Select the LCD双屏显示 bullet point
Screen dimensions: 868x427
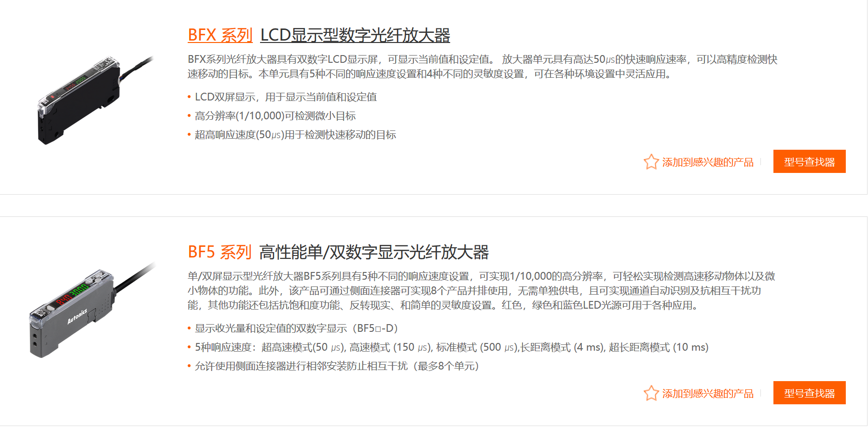pyautogui.click(x=286, y=97)
